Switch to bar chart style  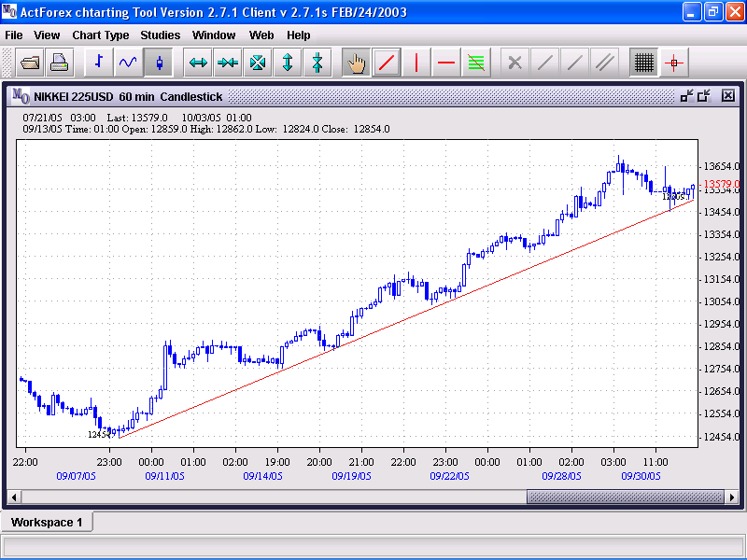point(99,63)
